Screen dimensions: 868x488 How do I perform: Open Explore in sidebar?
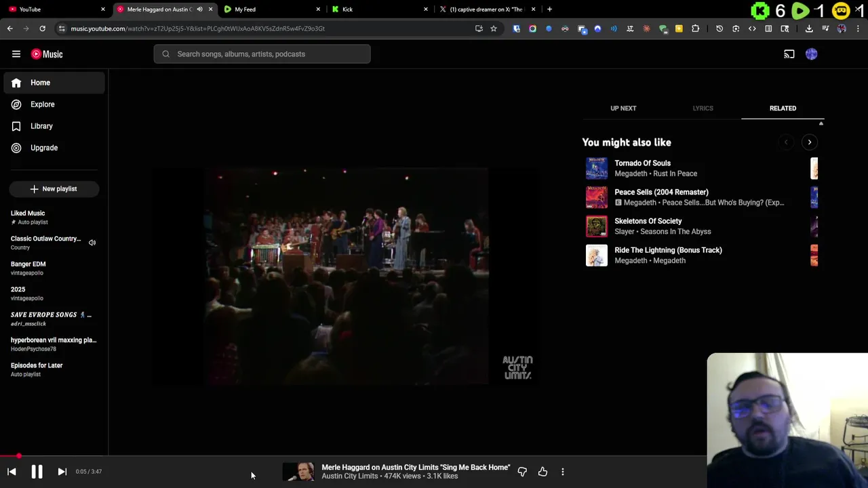point(54,104)
